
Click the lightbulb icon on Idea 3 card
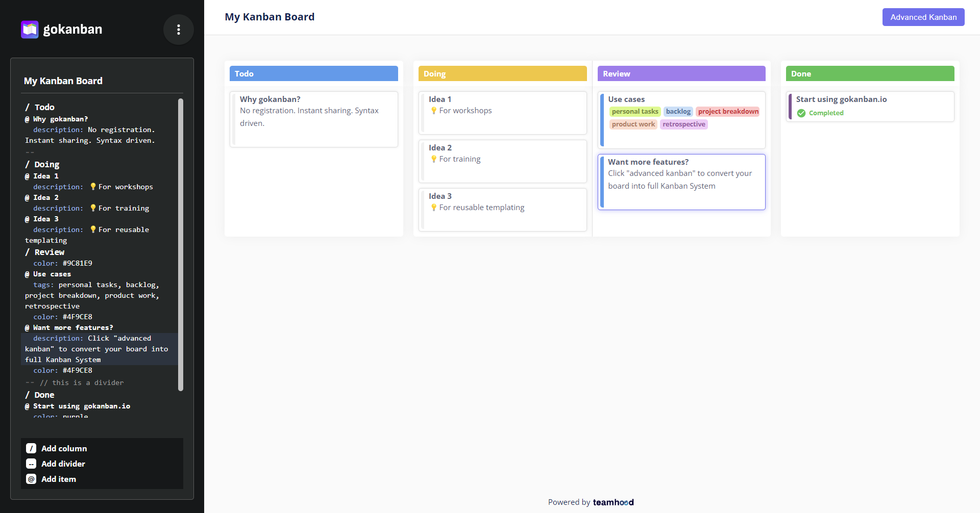[x=434, y=208]
